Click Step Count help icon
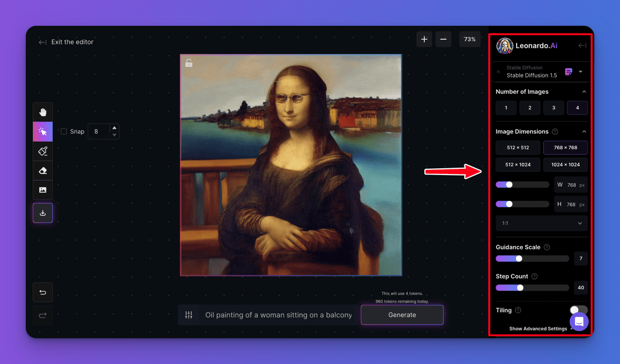Viewport: 620px width, 364px height. (534, 277)
